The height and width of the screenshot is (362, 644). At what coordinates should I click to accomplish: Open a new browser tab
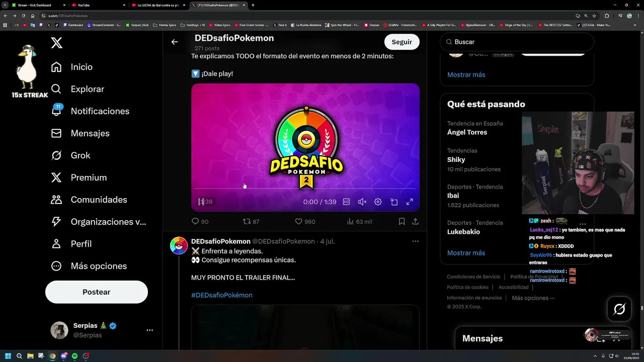tap(253, 5)
